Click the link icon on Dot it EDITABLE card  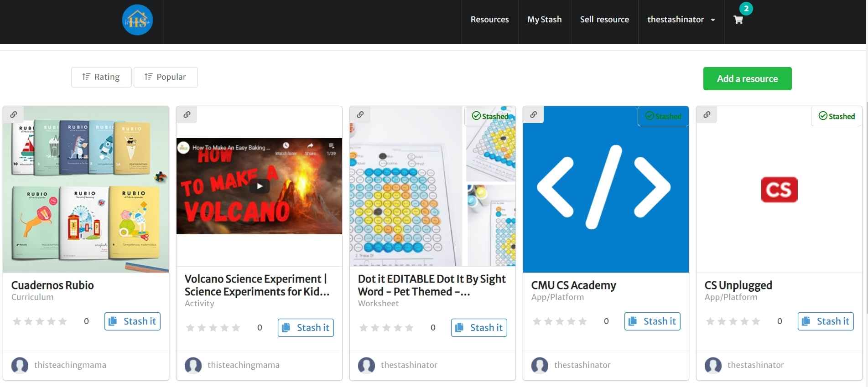point(360,114)
